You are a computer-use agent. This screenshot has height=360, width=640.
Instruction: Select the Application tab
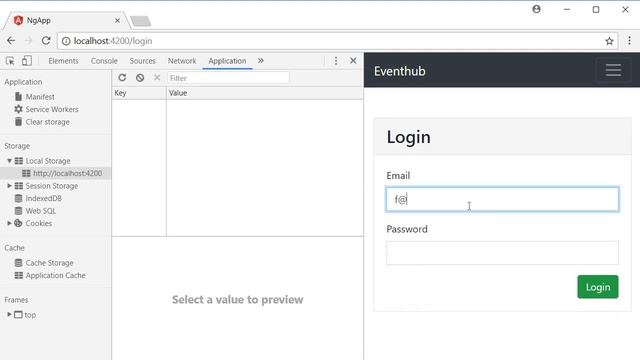click(x=227, y=61)
